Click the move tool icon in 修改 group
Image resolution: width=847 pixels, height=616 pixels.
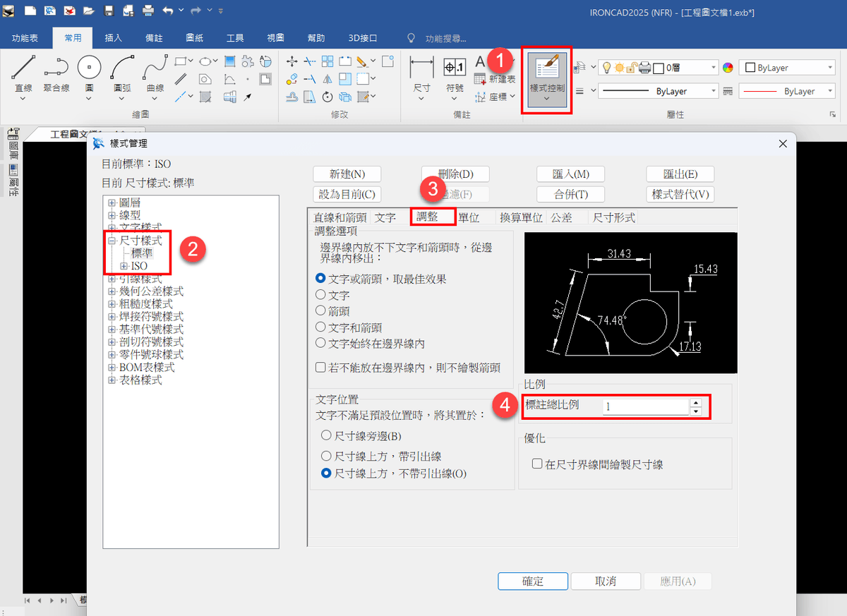292,61
